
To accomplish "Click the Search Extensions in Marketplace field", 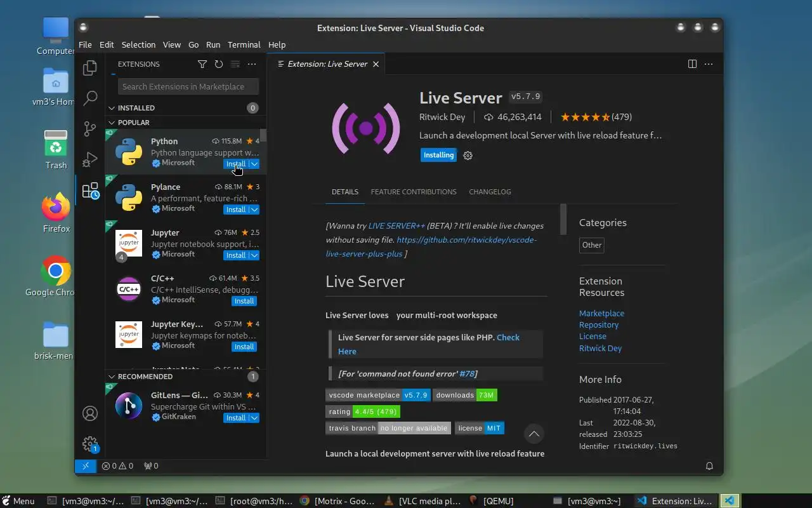I will [x=188, y=87].
